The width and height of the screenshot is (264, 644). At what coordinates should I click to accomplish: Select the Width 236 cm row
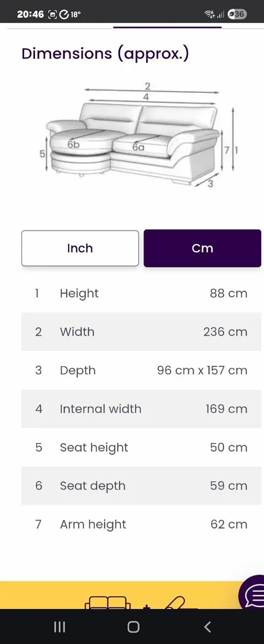point(141,332)
